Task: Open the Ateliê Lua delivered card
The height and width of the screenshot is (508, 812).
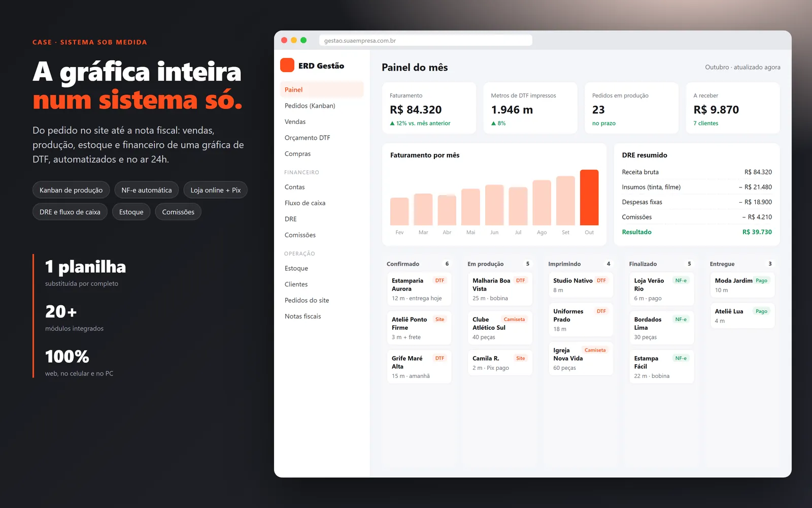Action: coord(742,315)
